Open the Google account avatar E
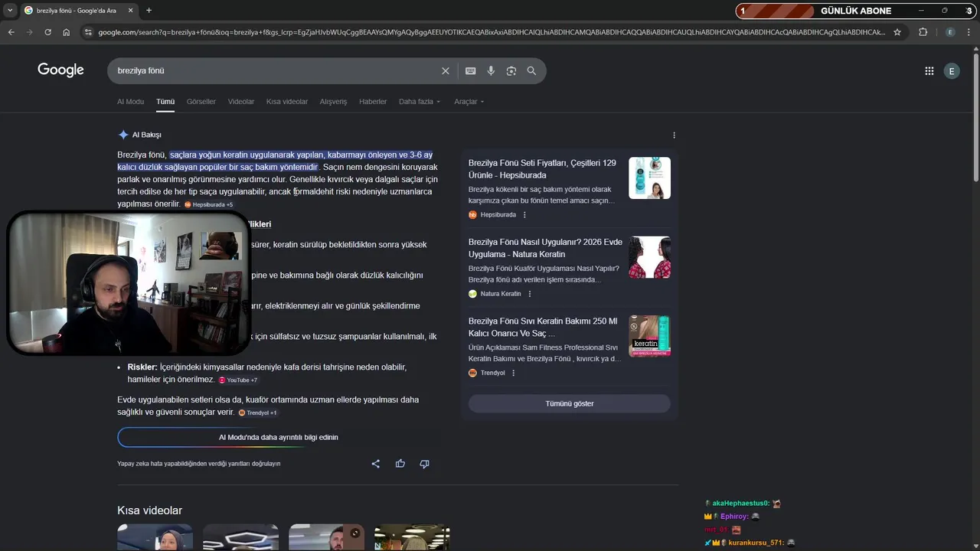Viewport: 980px width, 551px height. tap(952, 71)
